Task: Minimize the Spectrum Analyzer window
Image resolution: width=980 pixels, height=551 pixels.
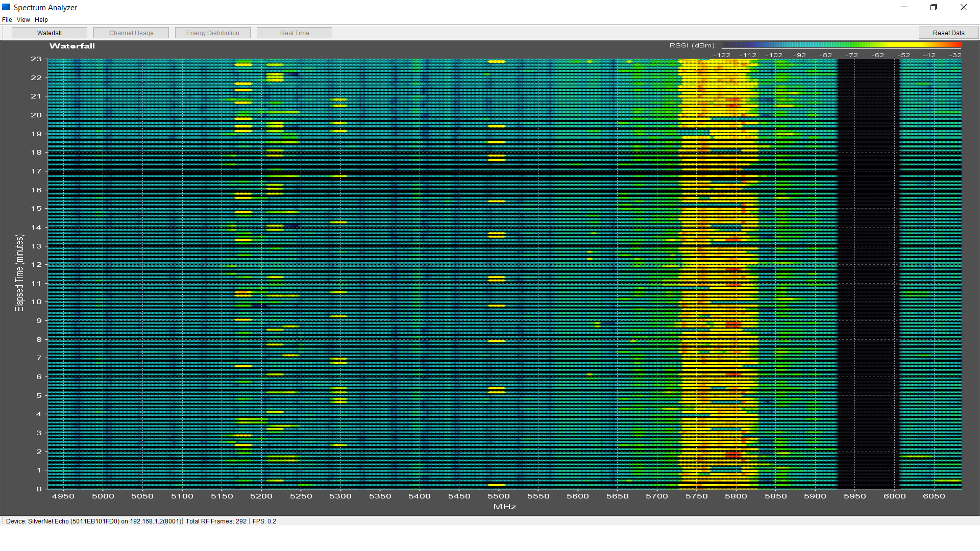Action: click(x=904, y=7)
